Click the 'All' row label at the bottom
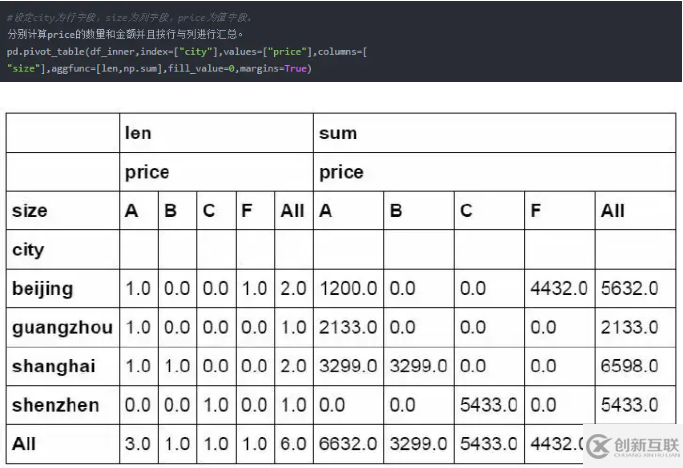This screenshot has height=468, width=683. (22, 443)
